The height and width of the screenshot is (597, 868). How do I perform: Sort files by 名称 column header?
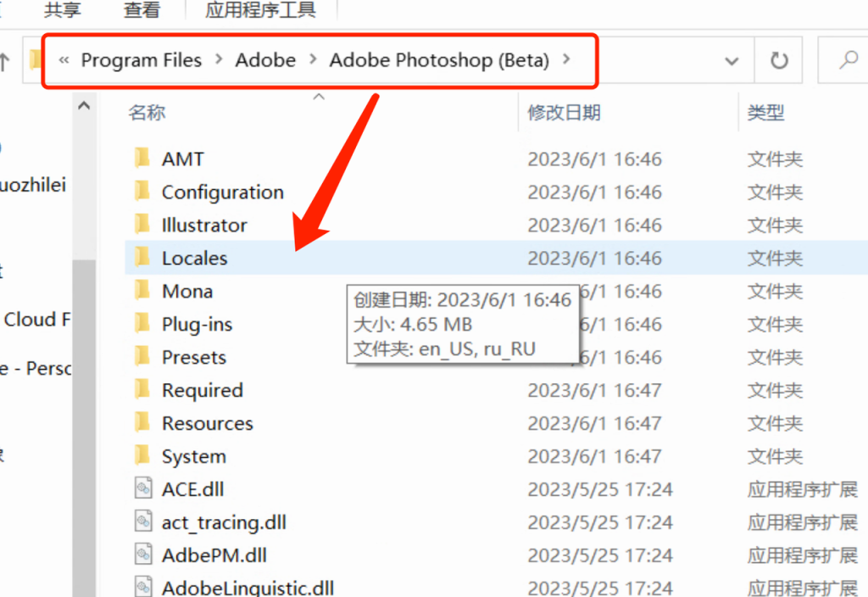[x=147, y=112]
